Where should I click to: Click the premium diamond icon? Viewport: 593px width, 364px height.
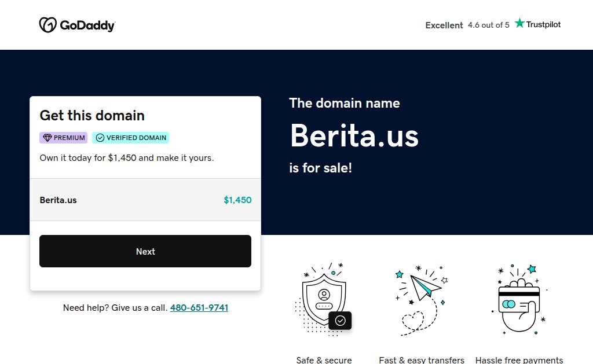coord(47,138)
